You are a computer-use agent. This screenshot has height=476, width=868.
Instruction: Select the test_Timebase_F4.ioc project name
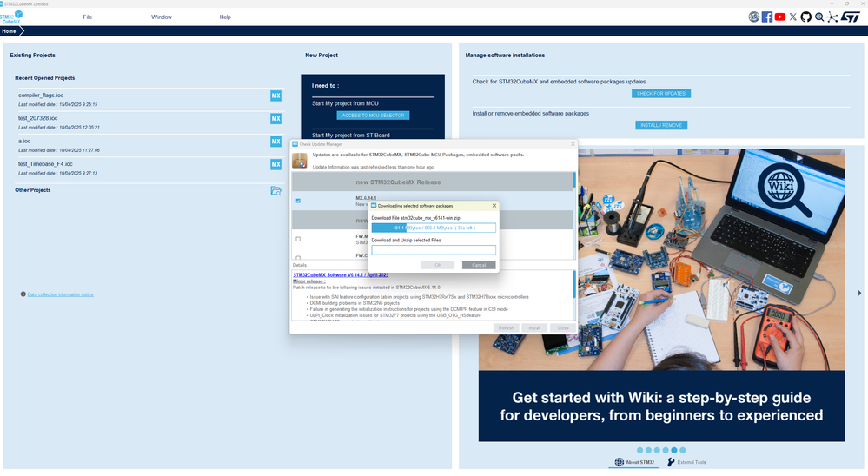pos(45,164)
